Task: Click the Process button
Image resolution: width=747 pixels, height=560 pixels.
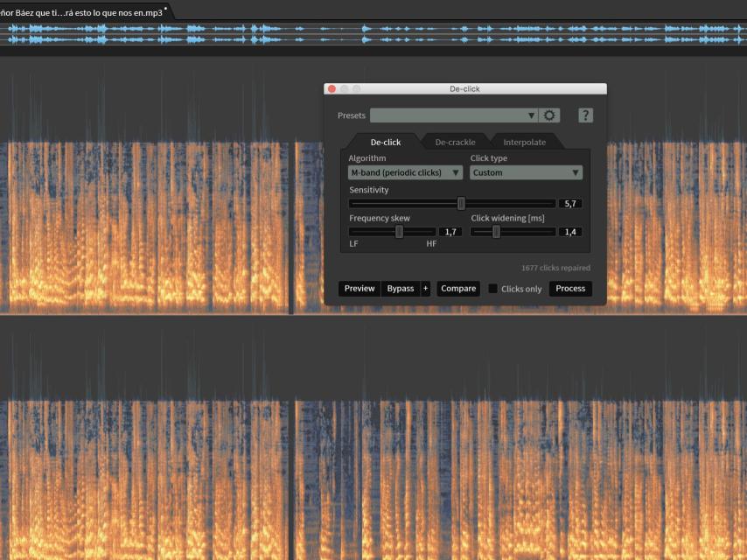Action: tap(570, 289)
